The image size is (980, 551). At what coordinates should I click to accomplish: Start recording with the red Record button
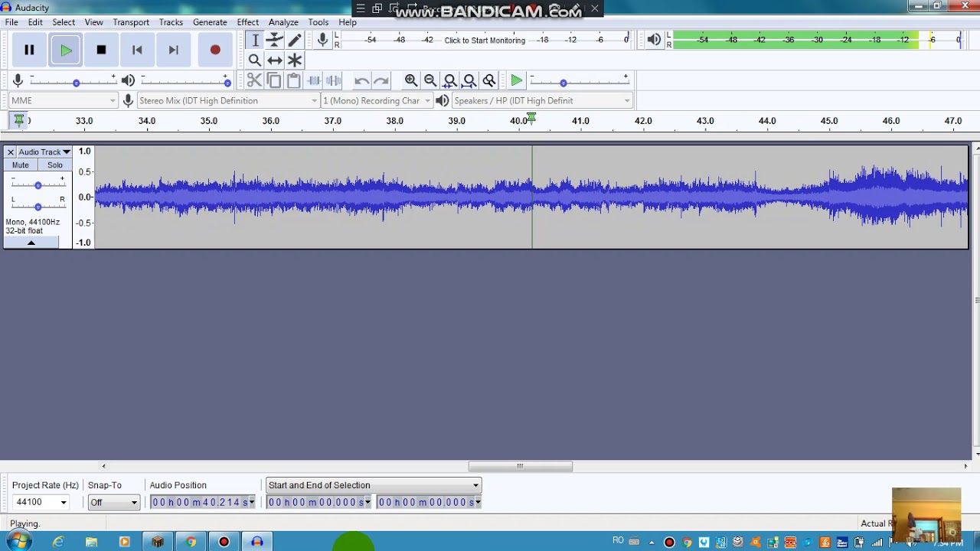[215, 51]
